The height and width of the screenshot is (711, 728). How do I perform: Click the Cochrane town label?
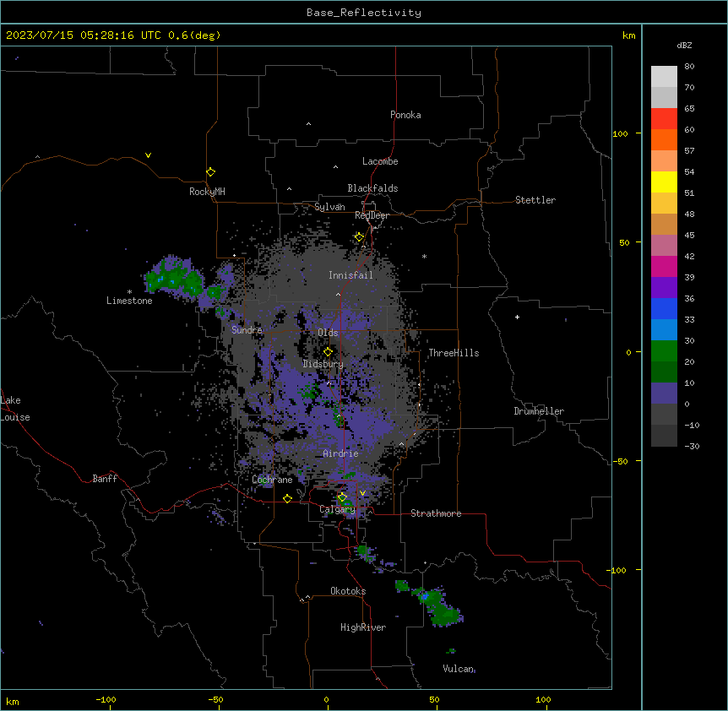(272, 480)
